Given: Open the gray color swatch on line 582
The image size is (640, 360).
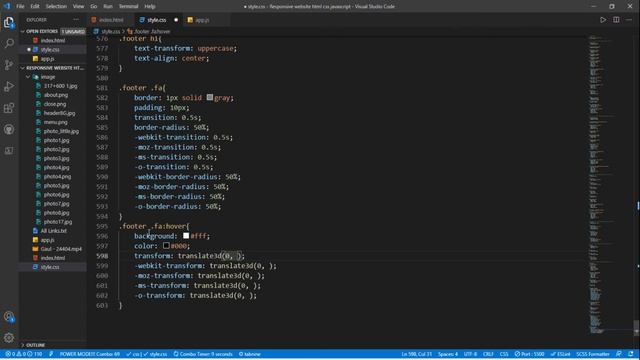Looking at the screenshot, I should point(209,98).
